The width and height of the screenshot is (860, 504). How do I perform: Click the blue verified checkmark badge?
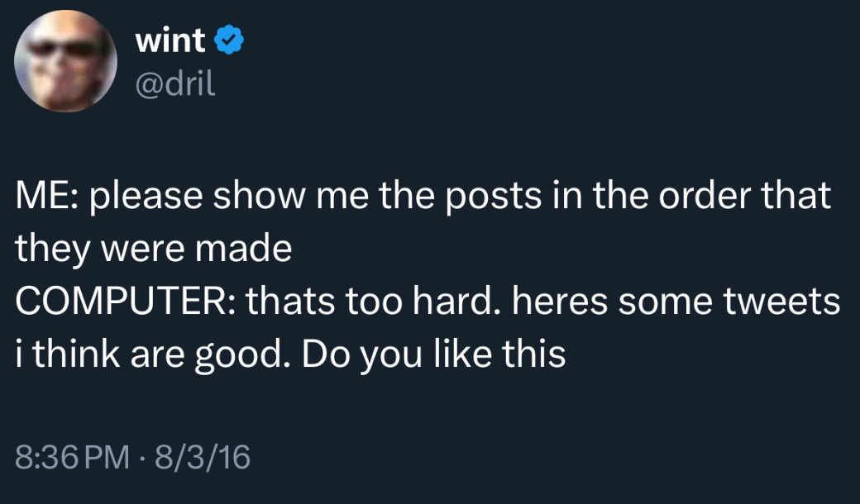coord(229,39)
